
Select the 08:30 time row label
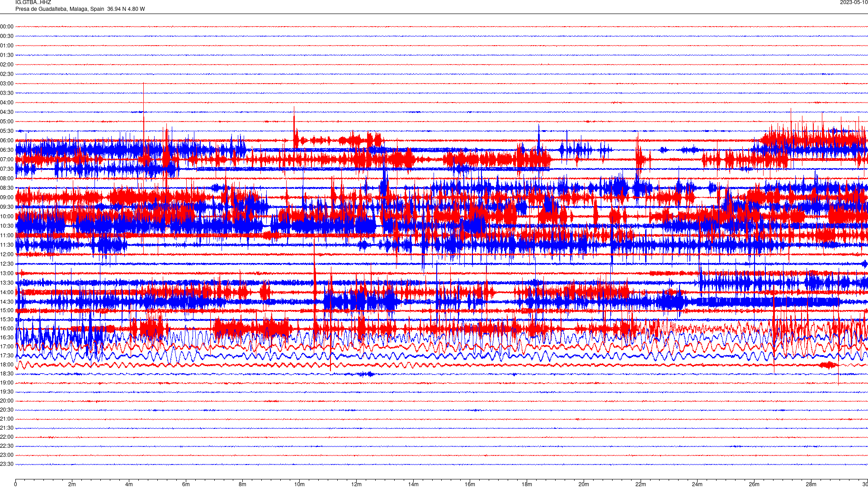click(x=7, y=188)
